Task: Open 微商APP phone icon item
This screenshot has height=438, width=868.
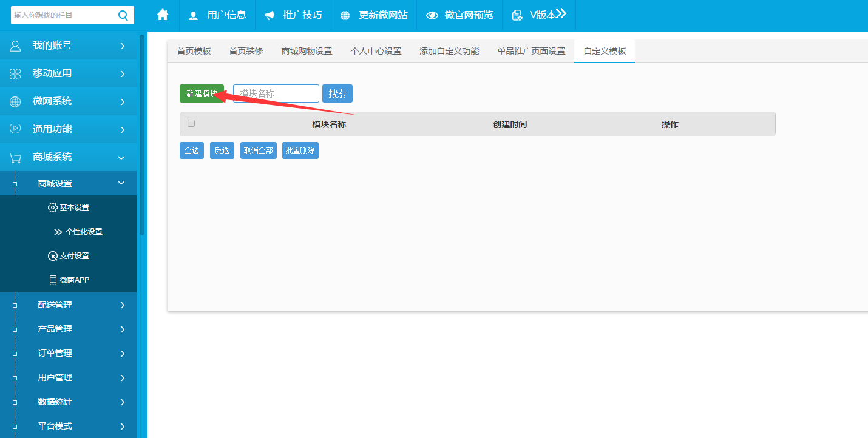Action: 53,280
